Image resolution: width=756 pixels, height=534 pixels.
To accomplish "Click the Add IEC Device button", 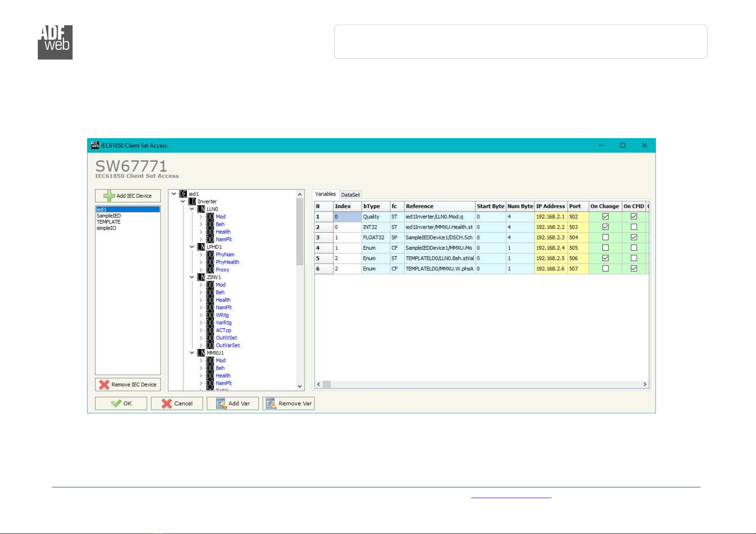I will tap(128, 196).
